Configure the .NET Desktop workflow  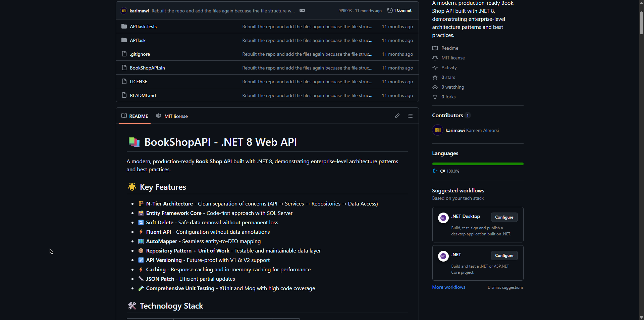[x=504, y=217]
